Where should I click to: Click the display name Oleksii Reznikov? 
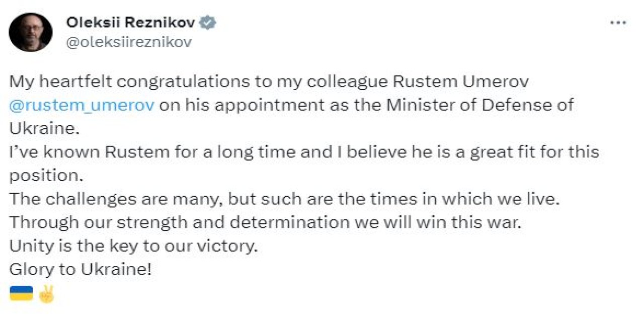(131, 22)
